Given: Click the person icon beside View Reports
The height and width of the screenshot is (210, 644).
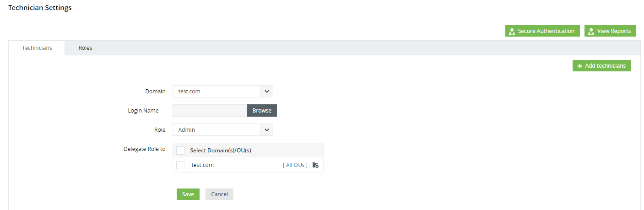Looking at the screenshot, I should [591, 31].
